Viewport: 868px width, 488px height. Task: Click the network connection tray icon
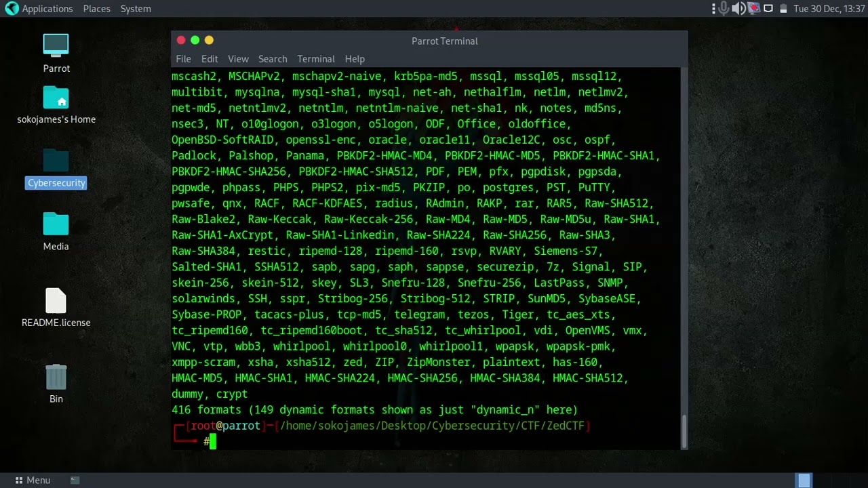point(768,8)
